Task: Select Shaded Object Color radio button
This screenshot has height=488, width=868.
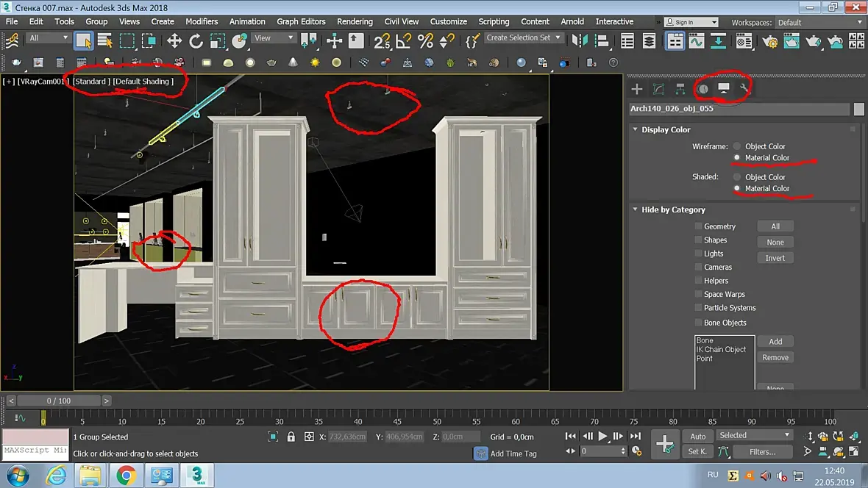Action: coord(736,177)
